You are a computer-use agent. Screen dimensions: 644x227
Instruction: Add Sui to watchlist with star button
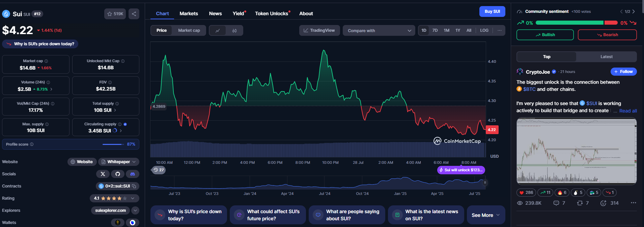tap(115, 14)
